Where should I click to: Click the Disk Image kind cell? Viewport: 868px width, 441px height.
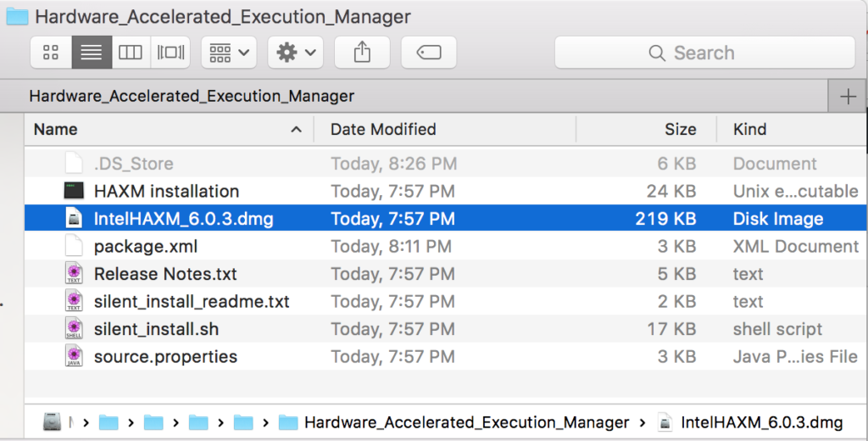click(x=778, y=219)
